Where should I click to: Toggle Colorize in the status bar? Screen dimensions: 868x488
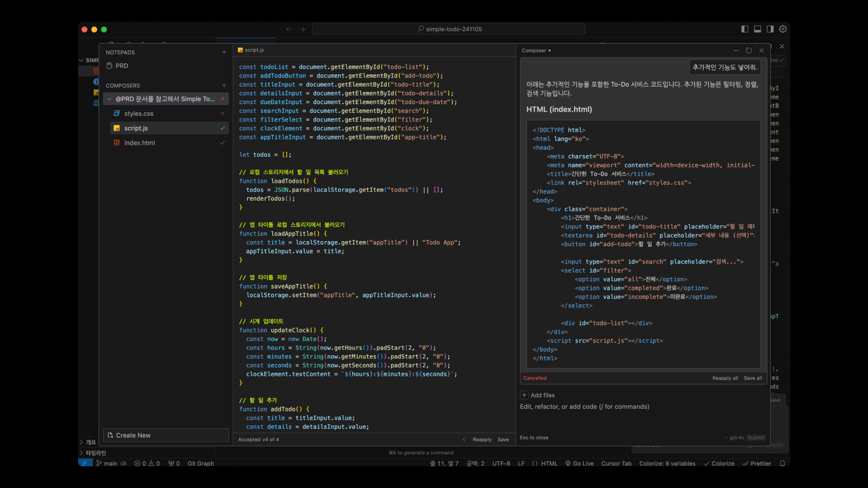coord(719,464)
